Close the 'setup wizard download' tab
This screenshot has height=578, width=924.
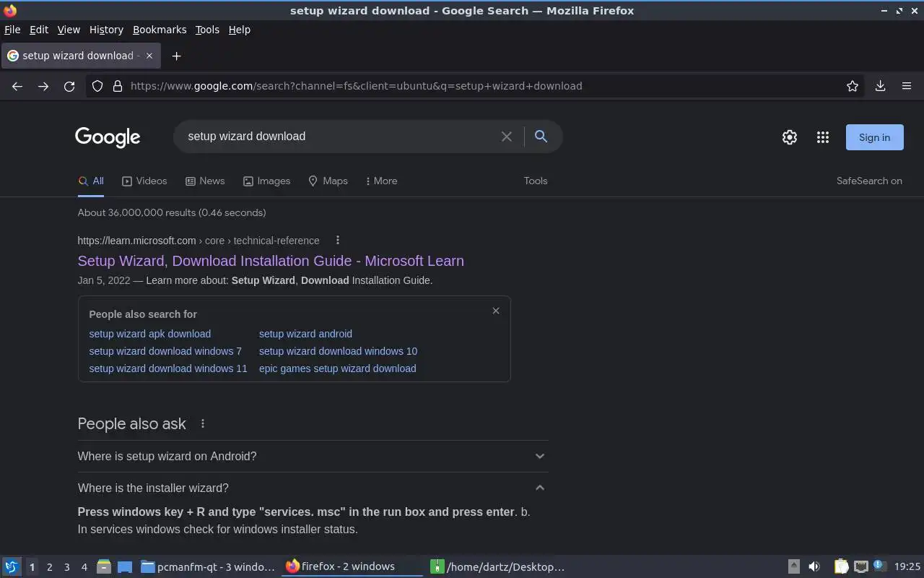[149, 56]
